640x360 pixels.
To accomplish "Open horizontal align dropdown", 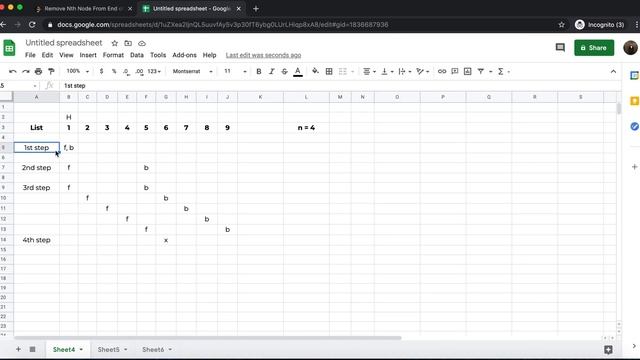I will coord(369,71).
